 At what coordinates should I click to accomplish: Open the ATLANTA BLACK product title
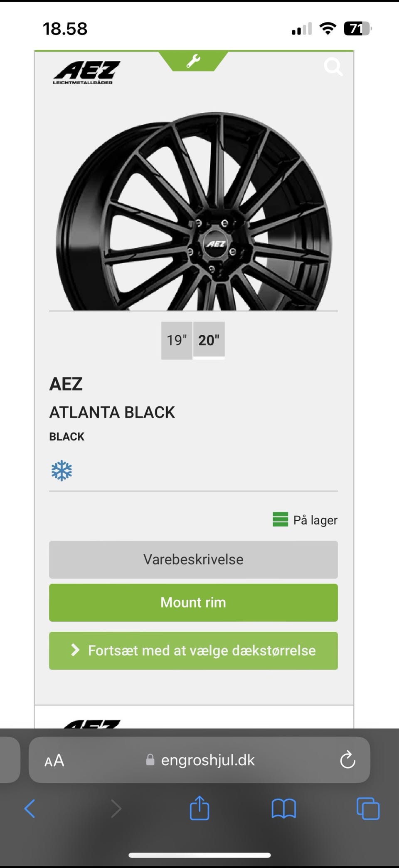[x=112, y=412]
